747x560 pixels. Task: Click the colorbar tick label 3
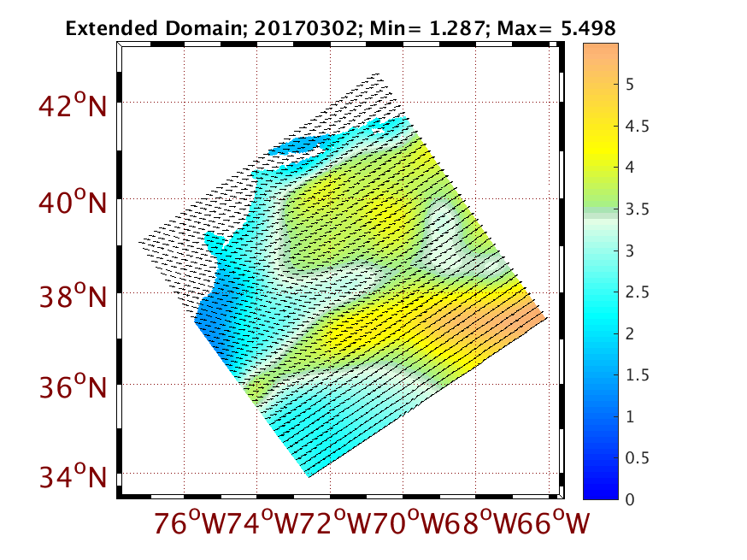(630, 251)
